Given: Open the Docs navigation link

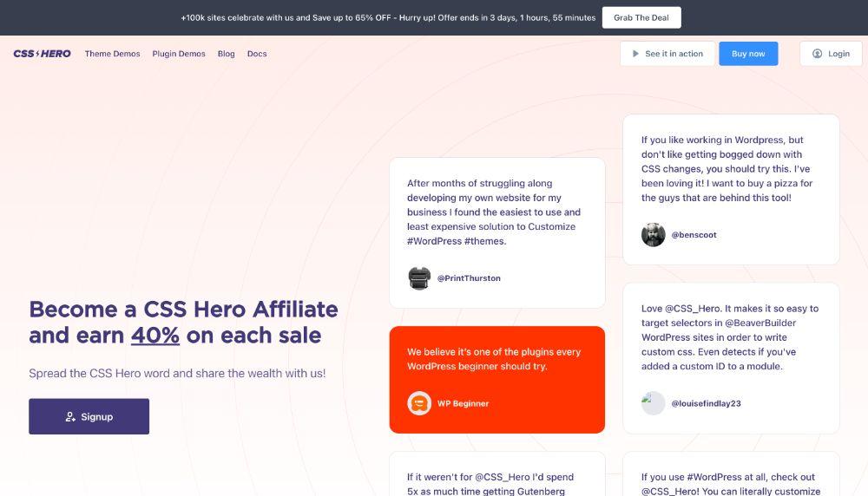Looking at the screenshot, I should [257, 54].
